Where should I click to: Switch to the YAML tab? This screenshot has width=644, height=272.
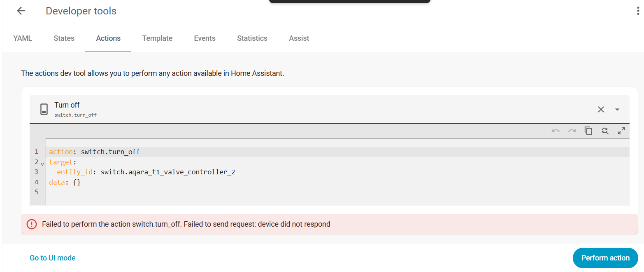[x=23, y=38]
